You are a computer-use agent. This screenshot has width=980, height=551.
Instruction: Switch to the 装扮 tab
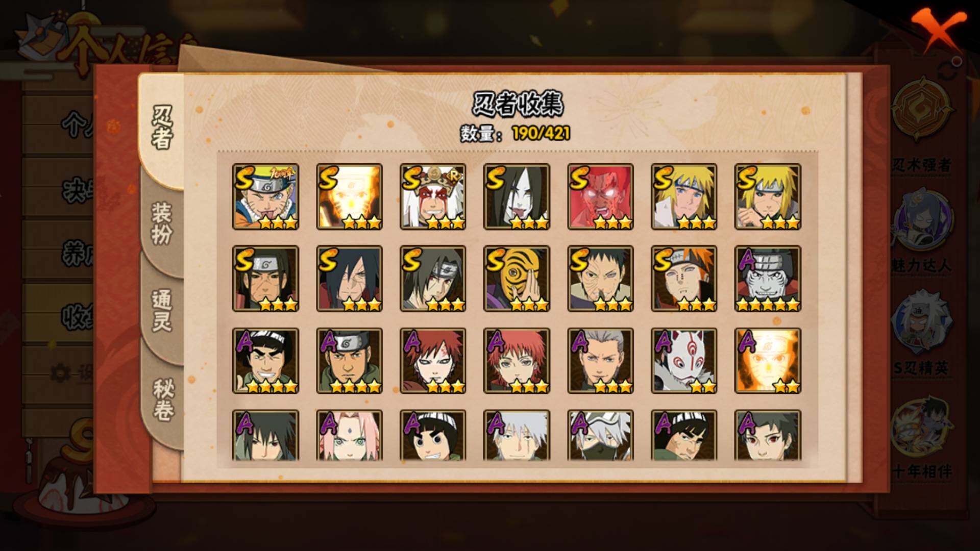[162, 223]
